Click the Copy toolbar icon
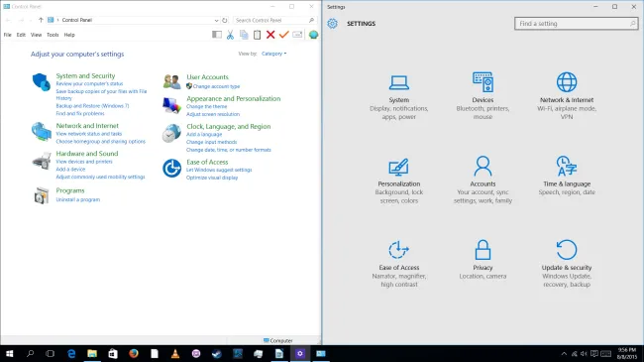 (x=244, y=35)
